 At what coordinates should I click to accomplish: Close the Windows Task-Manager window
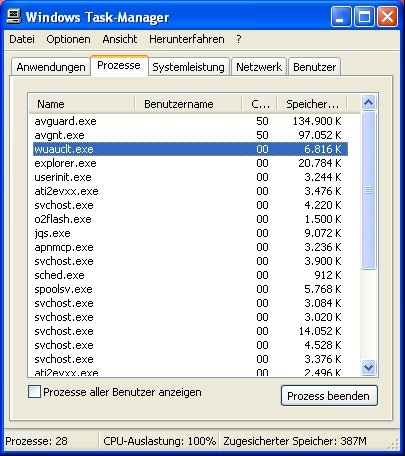(387, 17)
